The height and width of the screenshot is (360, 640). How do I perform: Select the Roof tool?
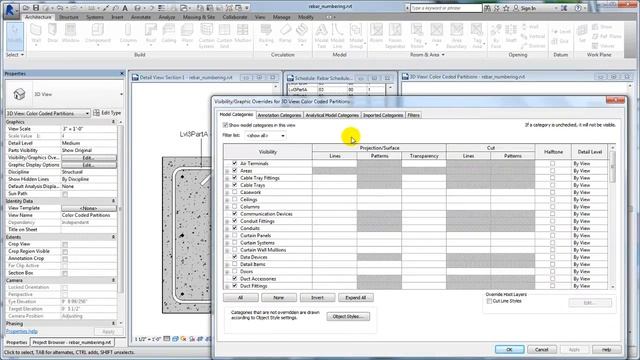pos(151,34)
